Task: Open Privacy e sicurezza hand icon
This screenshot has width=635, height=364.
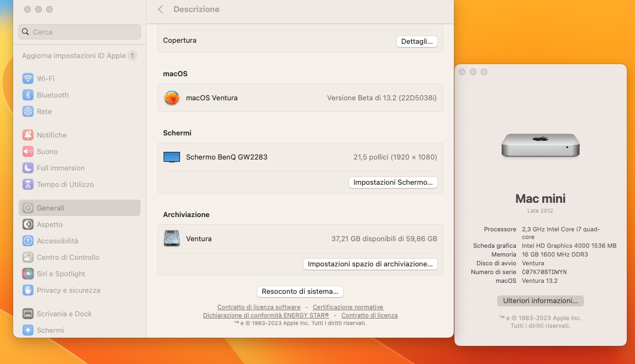Action: (x=28, y=291)
